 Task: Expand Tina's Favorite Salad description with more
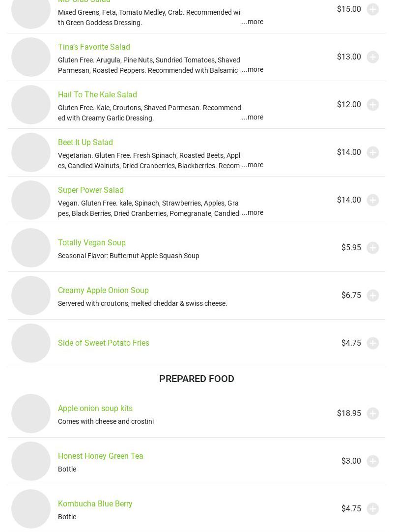[253, 69]
